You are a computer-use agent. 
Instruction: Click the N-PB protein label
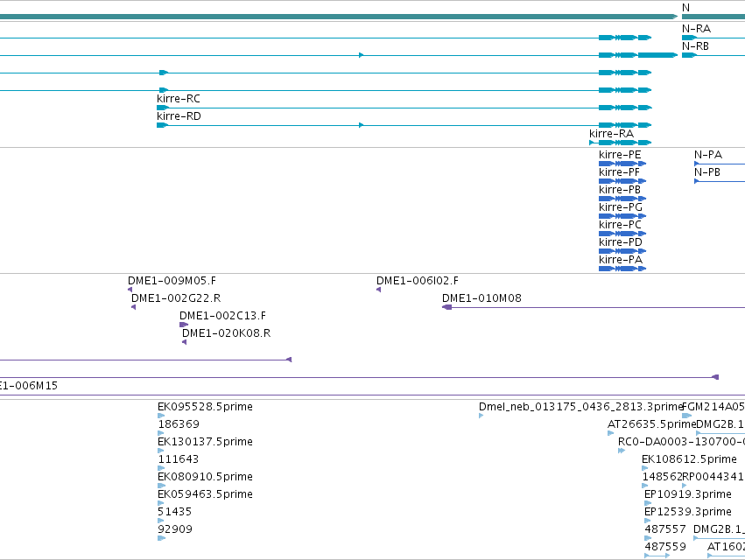(x=707, y=172)
